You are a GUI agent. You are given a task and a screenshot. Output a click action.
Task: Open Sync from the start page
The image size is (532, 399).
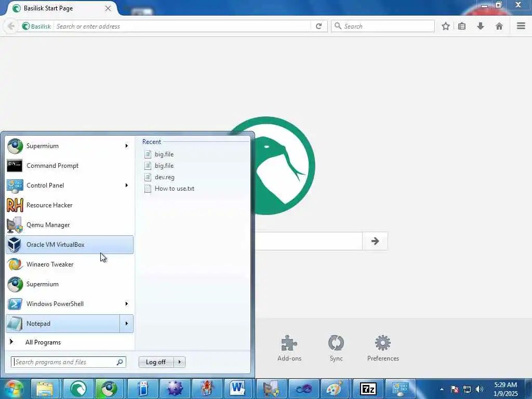336,348
